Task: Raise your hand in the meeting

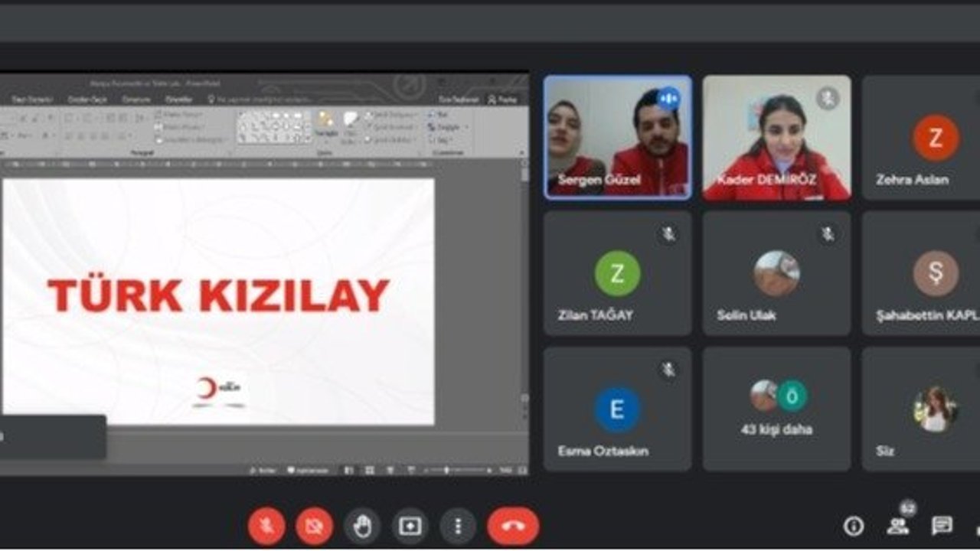Action: click(362, 527)
